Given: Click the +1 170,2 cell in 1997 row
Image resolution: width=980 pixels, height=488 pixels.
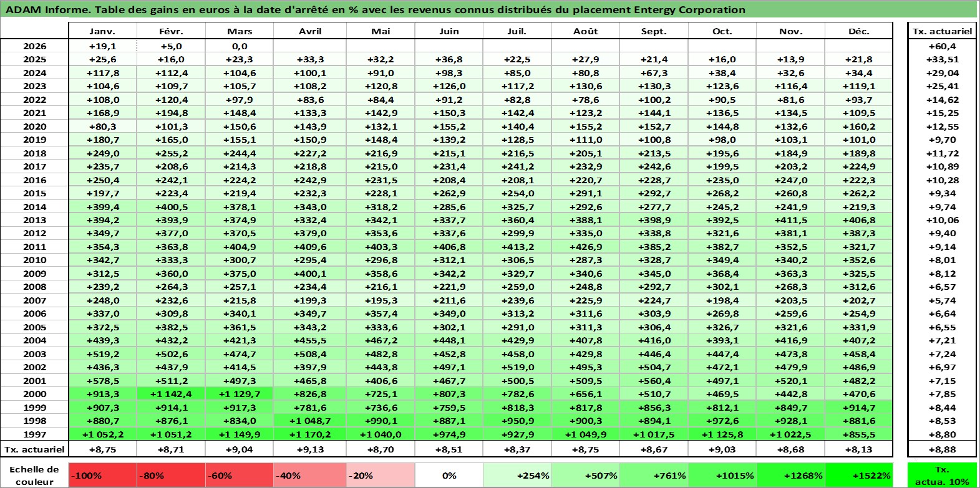Looking at the screenshot, I should pyautogui.click(x=310, y=434).
